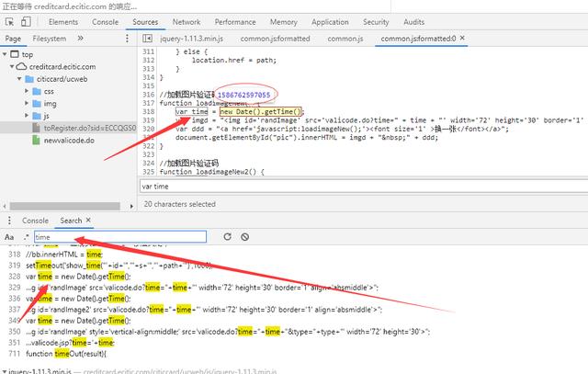Switch to the common.js:formatted tab
588x374 pixels.
pos(276,39)
